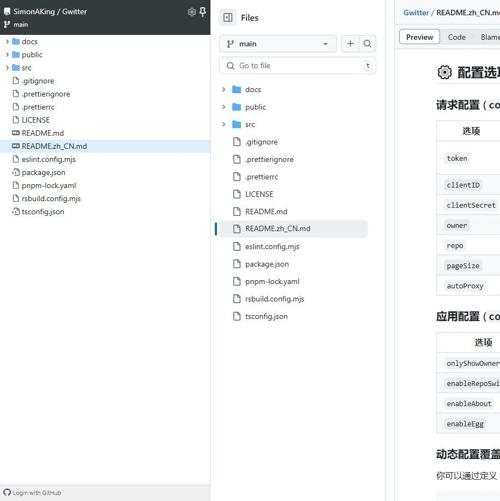Click Login with GitHub link

[x=37, y=493]
